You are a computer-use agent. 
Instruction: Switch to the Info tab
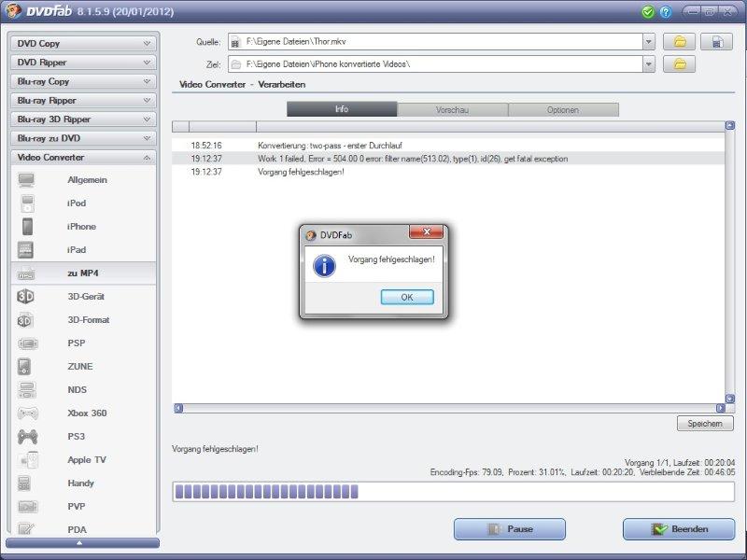coord(342,109)
